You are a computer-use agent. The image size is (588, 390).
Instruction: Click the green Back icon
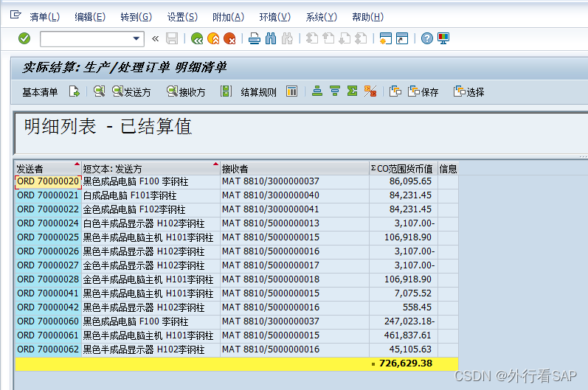tap(197, 38)
